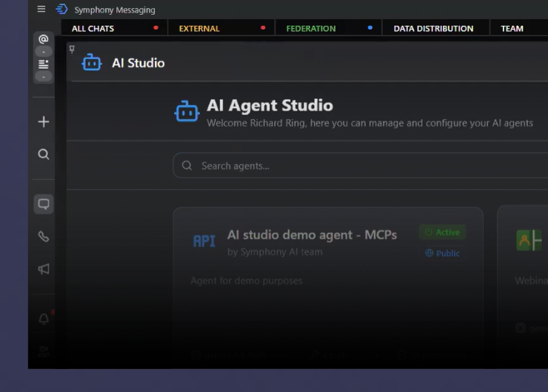Open notifications bell icon
This screenshot has height=392, width=548.
44,319
